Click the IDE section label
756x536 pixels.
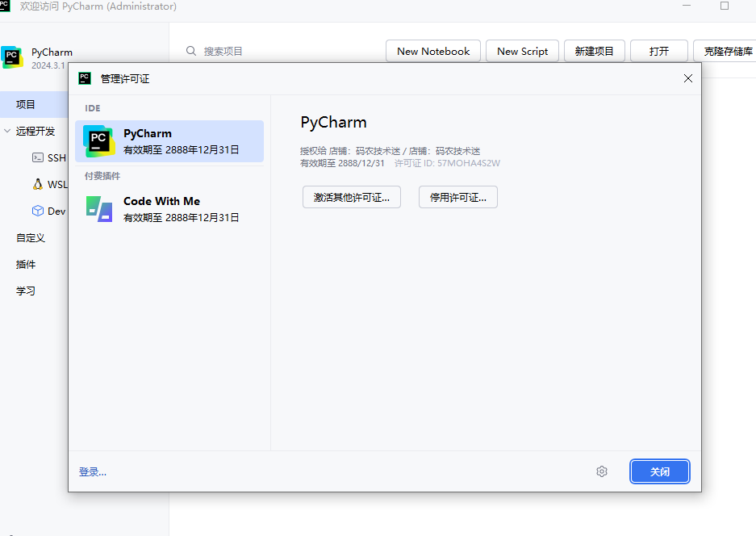93,108
